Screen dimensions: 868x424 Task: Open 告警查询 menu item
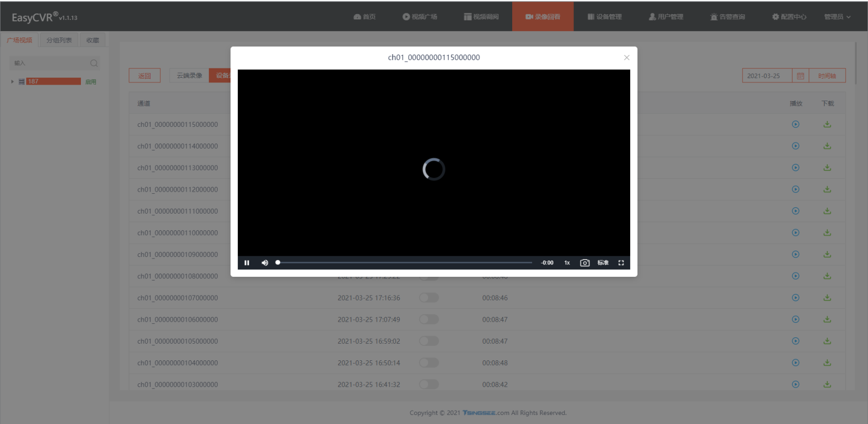coord(728,17)
